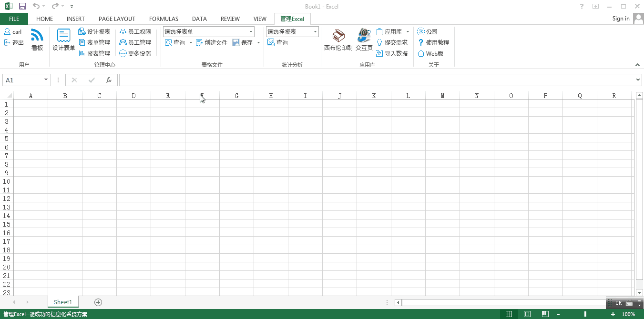Open the 交互页 interaction page

(x=364, y=40)
